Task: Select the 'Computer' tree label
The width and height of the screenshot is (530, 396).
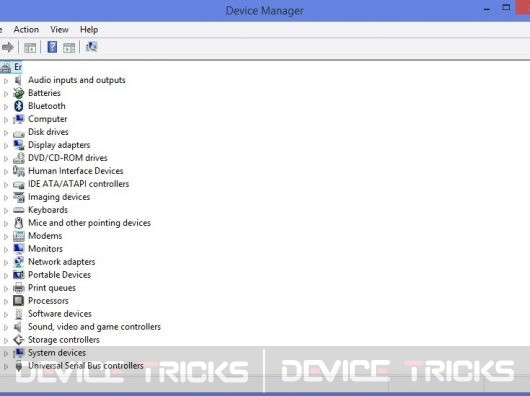Action: (48, 119)
